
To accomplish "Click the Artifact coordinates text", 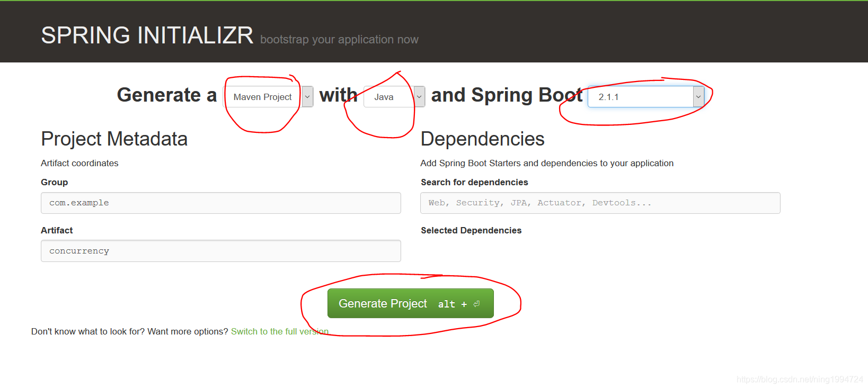I will [x=79, y=164].
